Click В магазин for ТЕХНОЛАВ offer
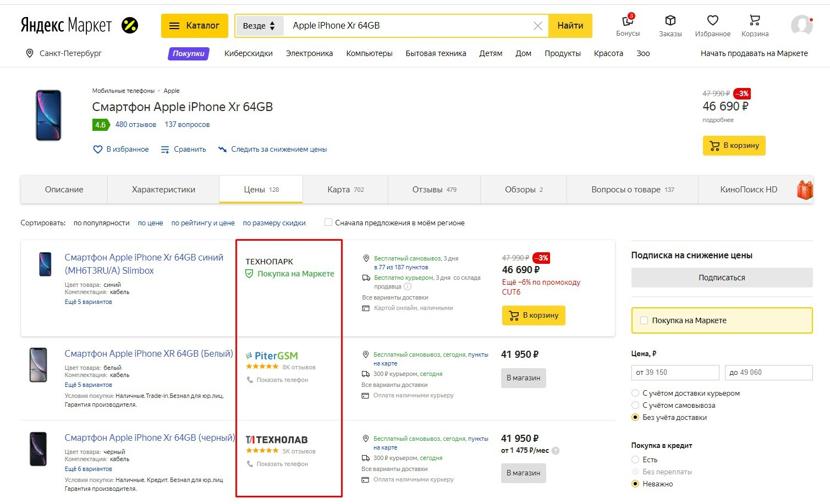Viewport: 830px width, 504px height. click(x=523, y=473)
